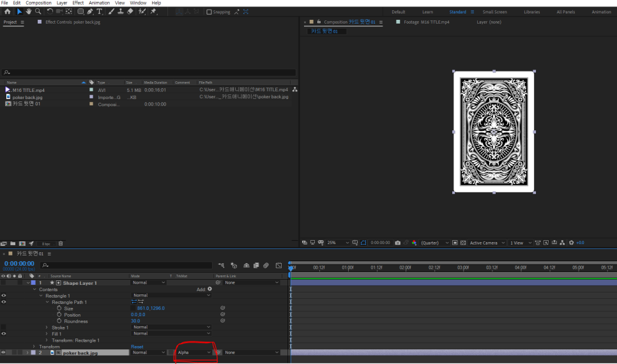Toggle the Snapping checkbox
617x364 pixels.
[x=209, y=11]
